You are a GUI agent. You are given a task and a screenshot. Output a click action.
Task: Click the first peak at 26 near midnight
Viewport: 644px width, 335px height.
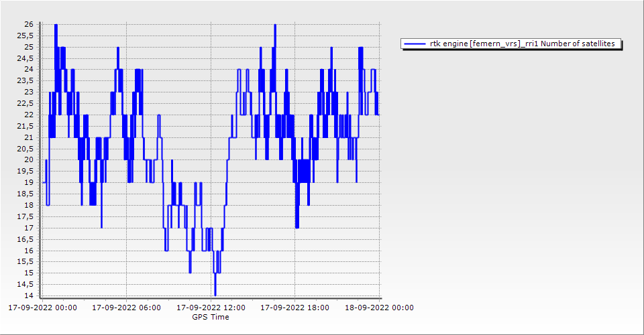(56, 25)
